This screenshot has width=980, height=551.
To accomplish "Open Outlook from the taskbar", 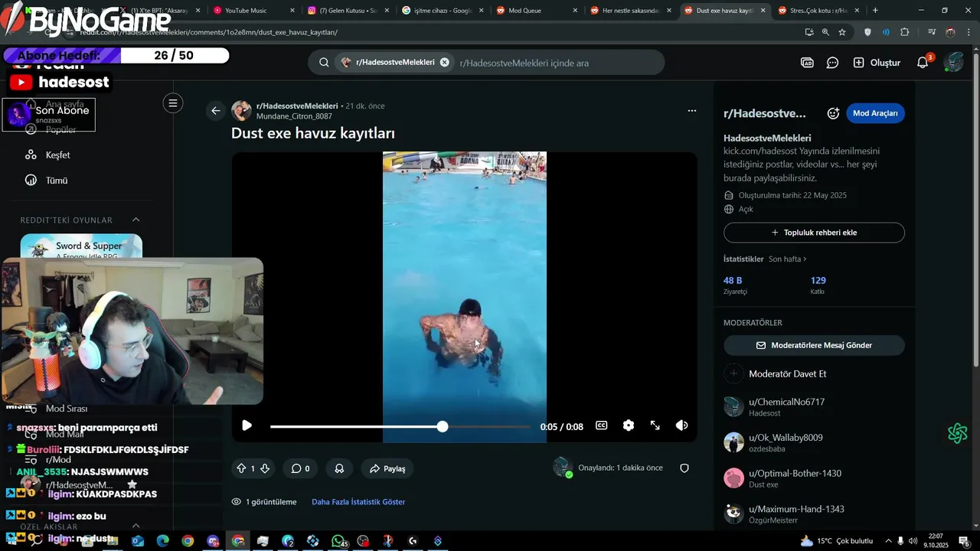I will point(137,541).
